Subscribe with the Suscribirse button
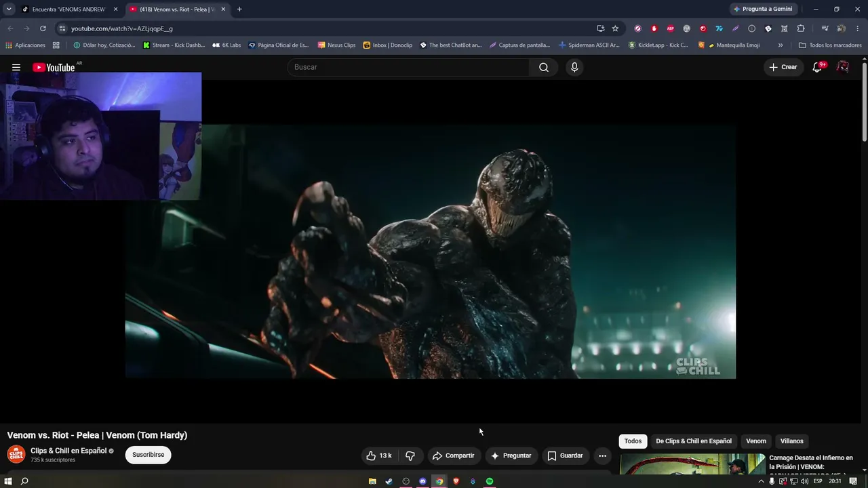Viewport: 868px width, 488px height. coord(149,455)
